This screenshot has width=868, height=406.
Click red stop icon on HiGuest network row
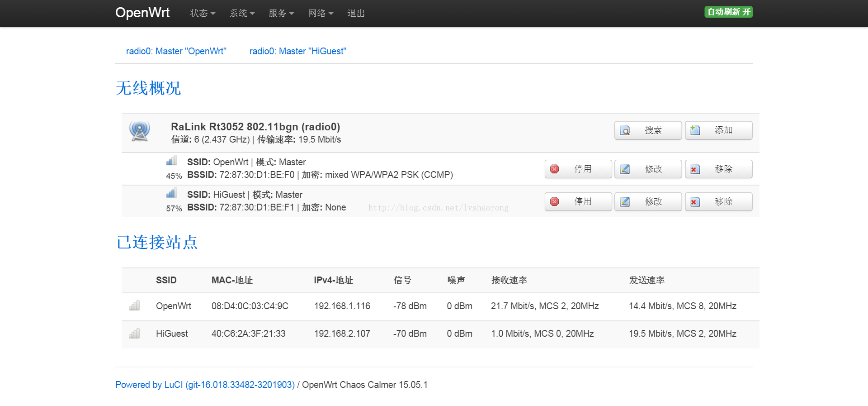click(x=555, y=202)
